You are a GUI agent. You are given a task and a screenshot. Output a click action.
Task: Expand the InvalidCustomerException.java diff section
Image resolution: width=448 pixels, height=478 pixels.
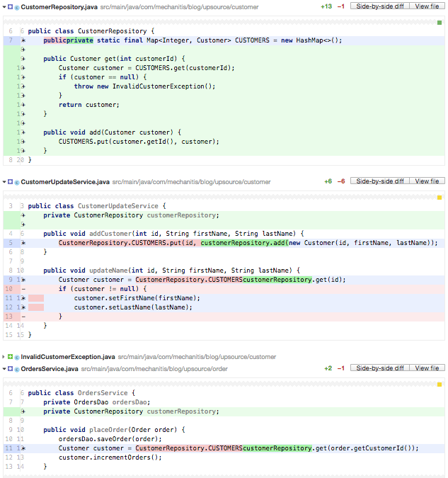pyautogui.click(x=4, y=357)
